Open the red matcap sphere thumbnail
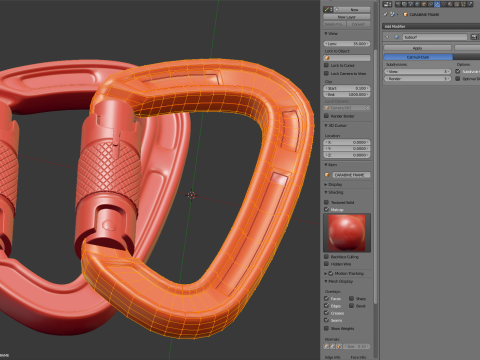 pyautogui.click(x=347, y=233)
